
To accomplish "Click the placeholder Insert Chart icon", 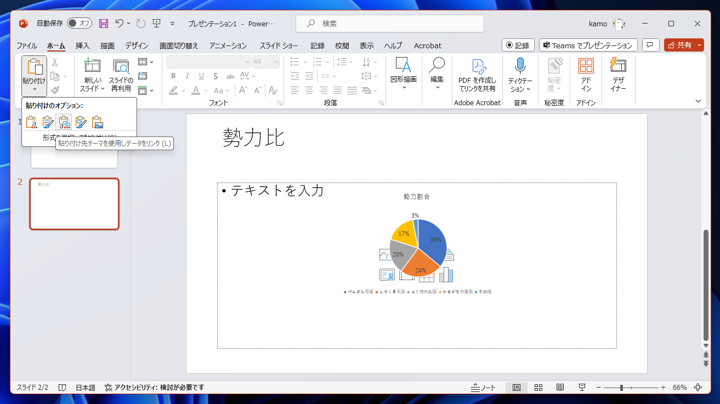I will point(445,275).
